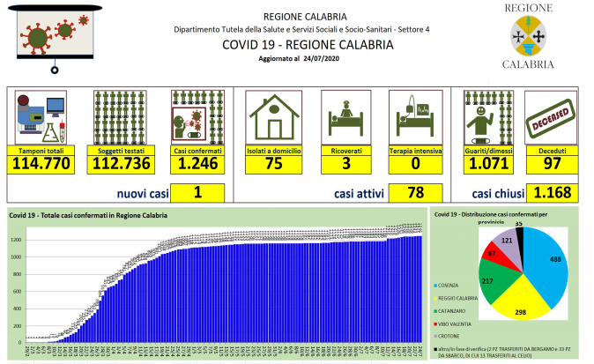
Task: Select the yellow Tamponi totali label
Action: point(41,151)
